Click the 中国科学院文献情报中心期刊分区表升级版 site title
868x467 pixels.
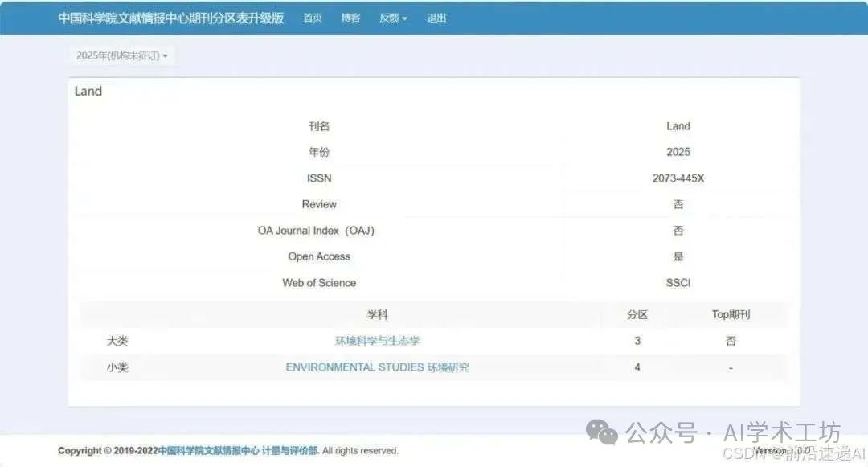coord(171,18)
